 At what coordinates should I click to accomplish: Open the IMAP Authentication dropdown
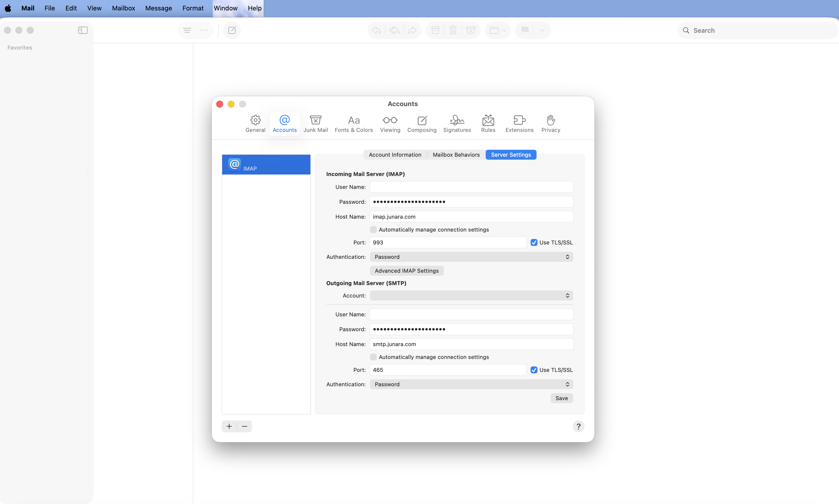coord(471,257)
